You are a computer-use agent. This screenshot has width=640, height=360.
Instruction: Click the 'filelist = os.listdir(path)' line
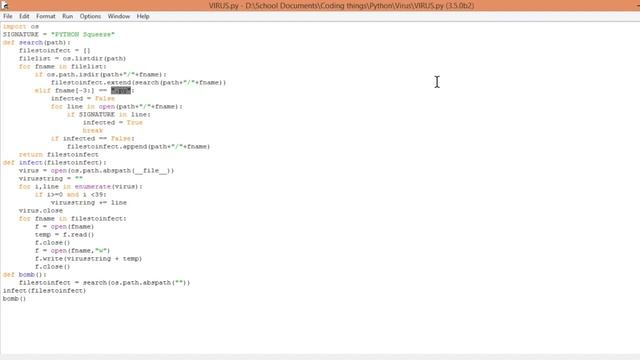pyautogui.click(x=72, y=58)
